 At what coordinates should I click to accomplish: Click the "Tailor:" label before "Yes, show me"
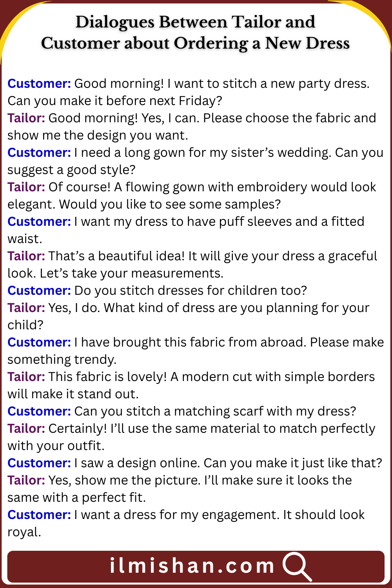[26, 480]
